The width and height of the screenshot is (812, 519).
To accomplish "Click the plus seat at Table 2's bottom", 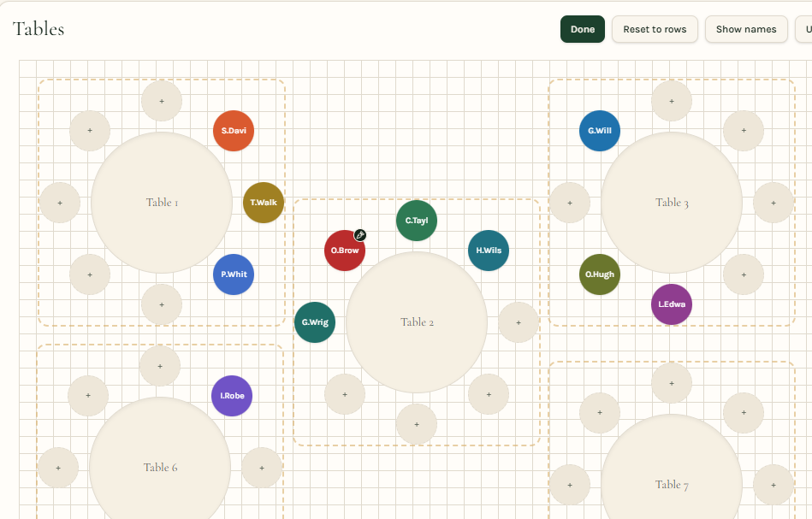I will tap(417, 424).
